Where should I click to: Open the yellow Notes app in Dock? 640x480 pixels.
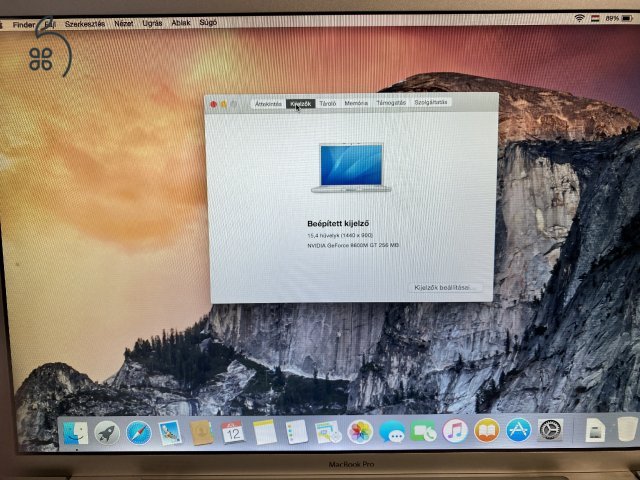tap(264, 432)
